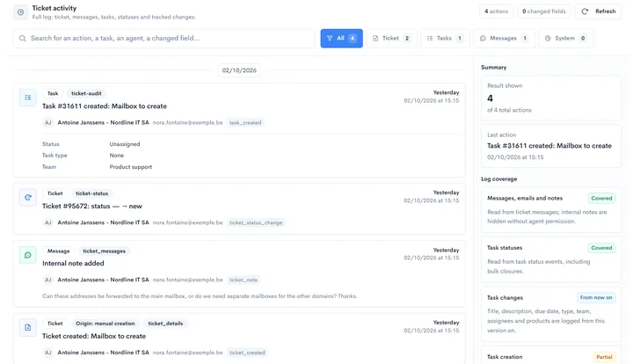633x364 pixels.
Task: Click the internal note text about forwarding addresses
Action: (200, 296)
